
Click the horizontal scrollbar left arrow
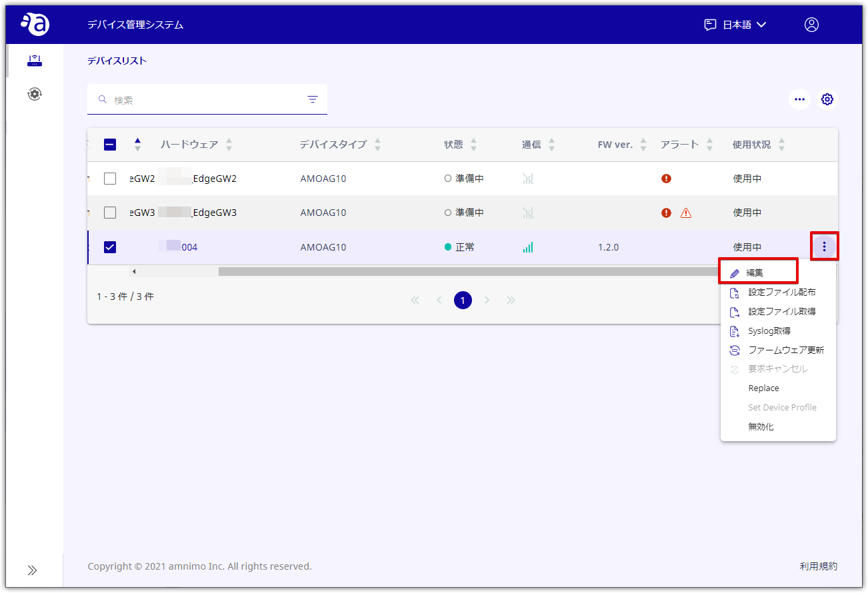click(x=134, y=271)
